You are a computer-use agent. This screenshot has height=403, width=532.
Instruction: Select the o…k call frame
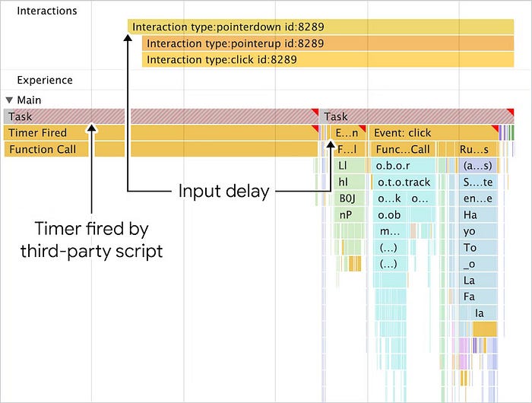pyautogui.click(x=390, y=198)
